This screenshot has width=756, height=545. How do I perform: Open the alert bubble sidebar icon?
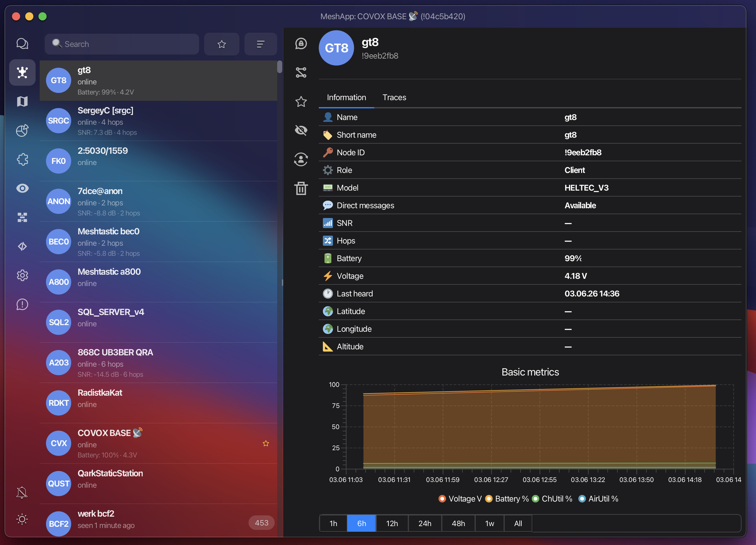(x=22, y=304)
